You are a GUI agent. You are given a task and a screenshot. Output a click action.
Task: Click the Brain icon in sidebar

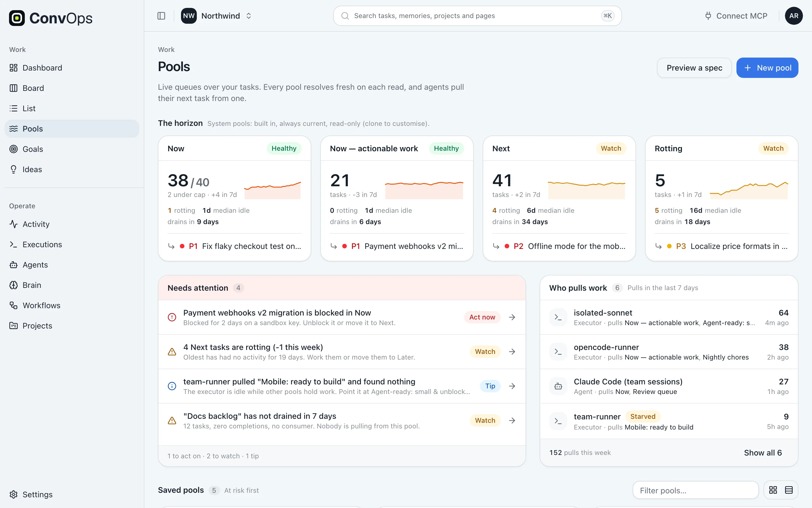[14, 285]
